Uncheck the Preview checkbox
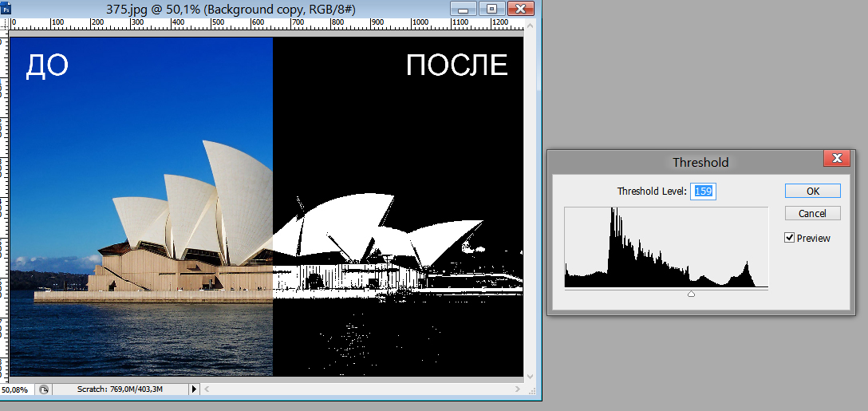 coord(790,238)
